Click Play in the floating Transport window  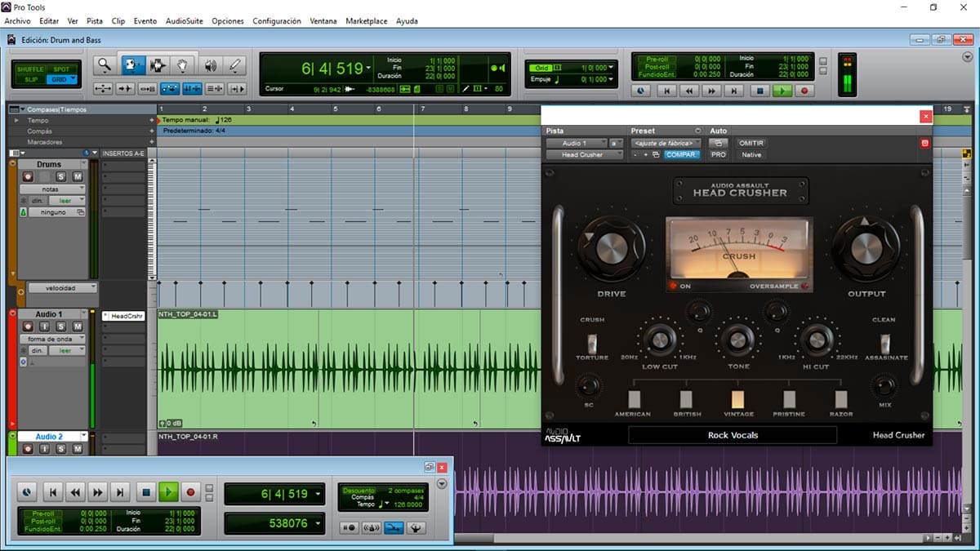pos(168,492)
